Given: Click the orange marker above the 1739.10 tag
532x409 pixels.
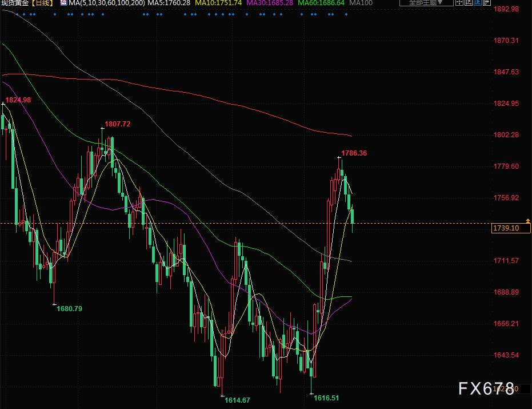Looking at the screenshot, I should [x=528, y=221].
